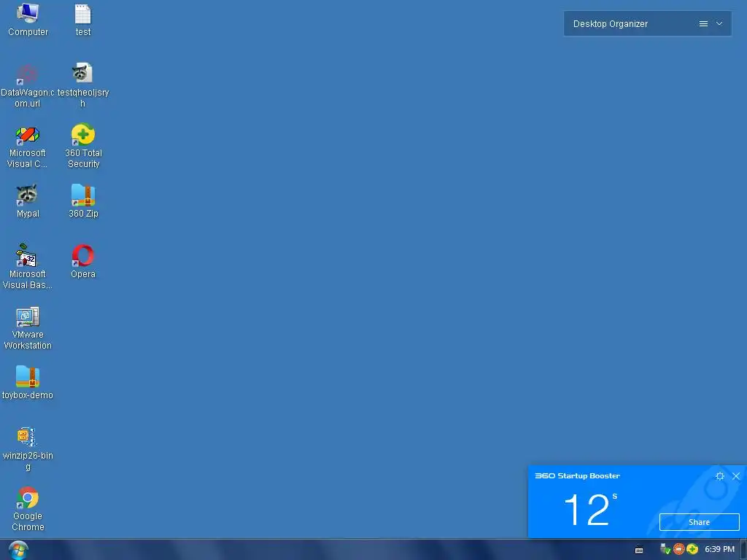Image resolution: width=747 pixels, height=560 pixels.
Task: Select the Google Chrome shortcut
Action: (27, 509)
